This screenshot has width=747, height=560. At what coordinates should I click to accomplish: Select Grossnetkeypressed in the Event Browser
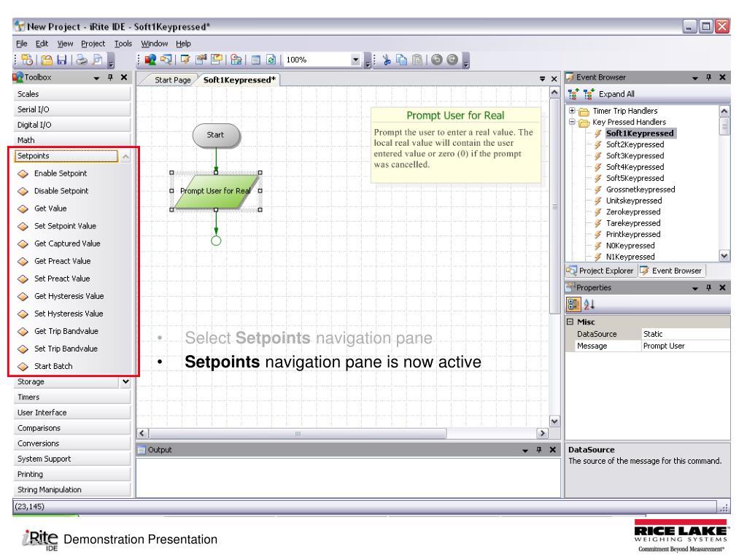tap(640, 189)
